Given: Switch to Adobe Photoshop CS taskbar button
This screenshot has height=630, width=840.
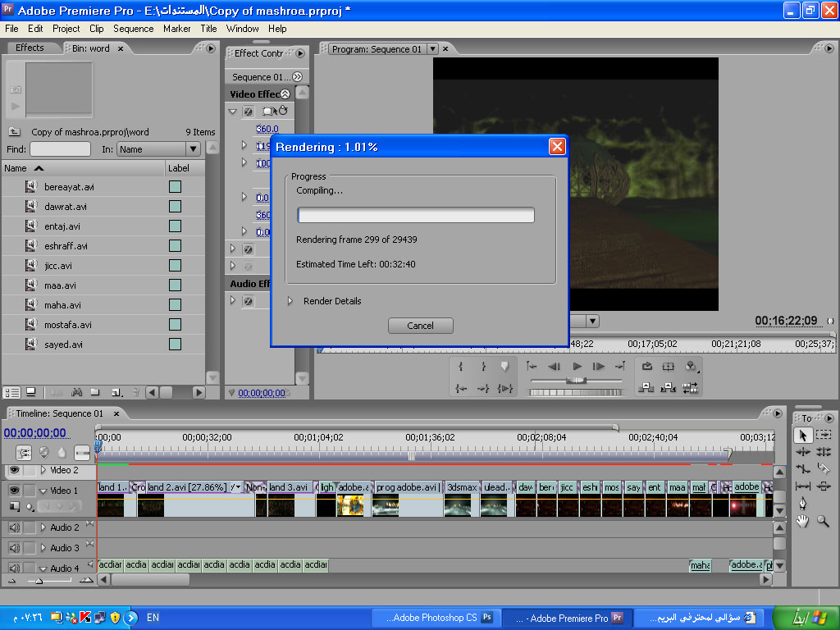Looking at the screenshot, I should point(436,618).
